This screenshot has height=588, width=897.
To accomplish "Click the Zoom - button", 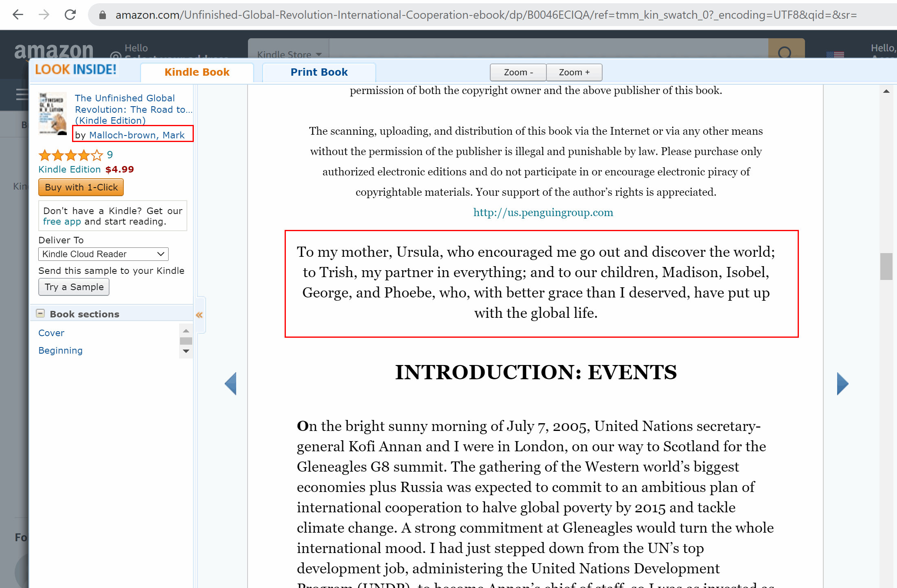I will [518, 72].
